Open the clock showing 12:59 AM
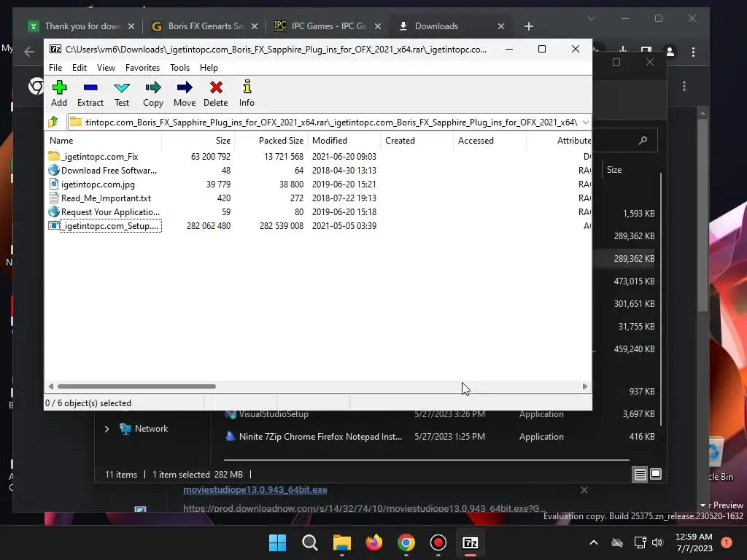This screenshot has width=747, height=560. (694, 542)
